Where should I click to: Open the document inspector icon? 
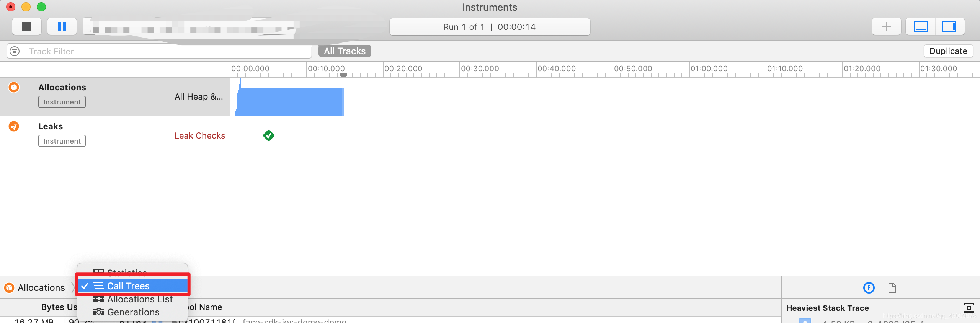(892, 288)
